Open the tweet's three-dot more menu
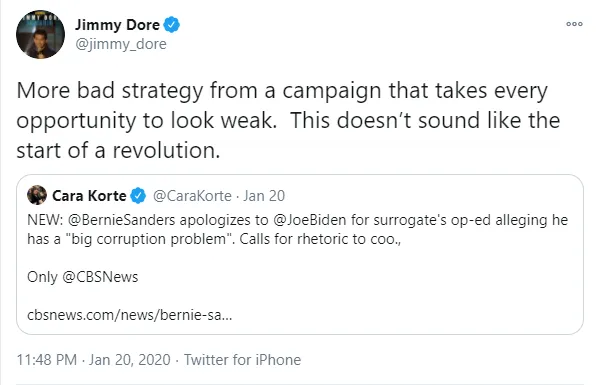The width and height of the screenshot is (598, 385). click(574, 24)
